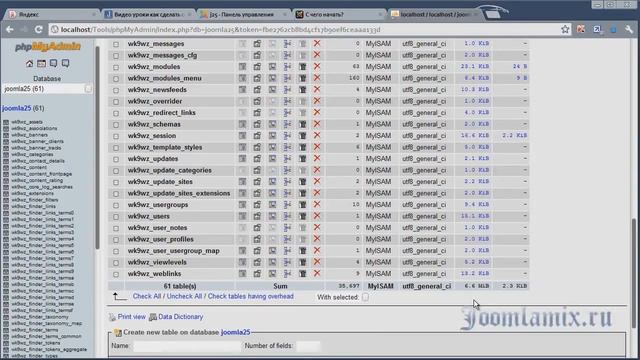Image resolution: width=640 pixels, height=360 pixels.
Task: Drop wk9wz_overrider using red X icon
Action: 317,101
